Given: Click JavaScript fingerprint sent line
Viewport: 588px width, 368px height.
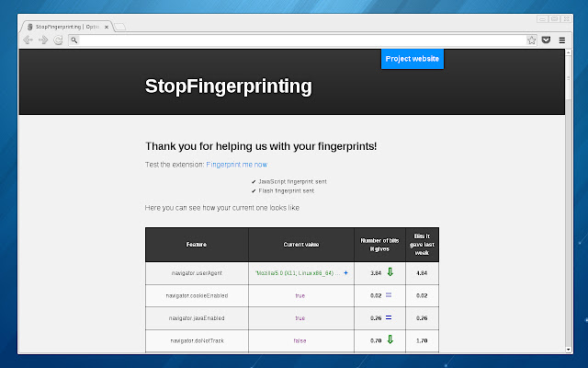Looking at the screenshot, I should tap(289, 181).
